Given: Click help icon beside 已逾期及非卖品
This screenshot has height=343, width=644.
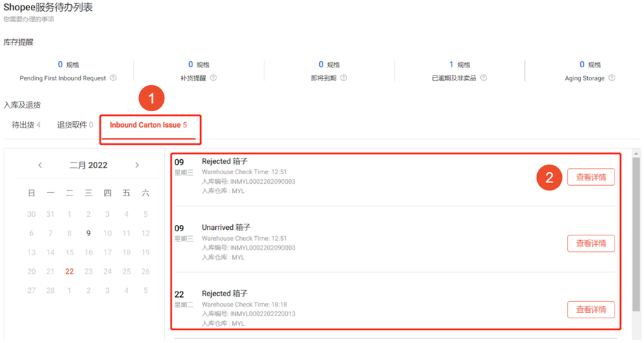Looking at the screenshot, I should [x=484, y=78].
